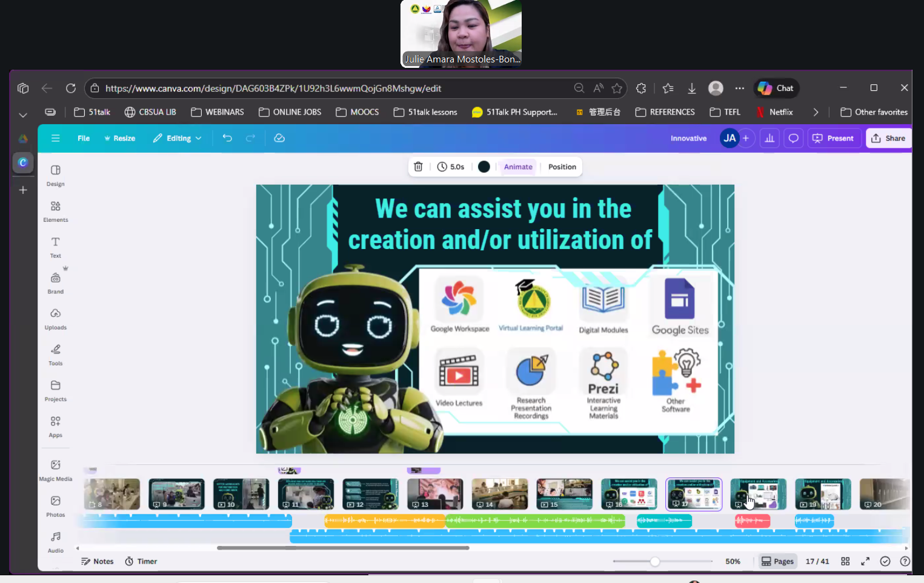
Task: Open the hamburger main menu
Action: (x=55, y=138)
